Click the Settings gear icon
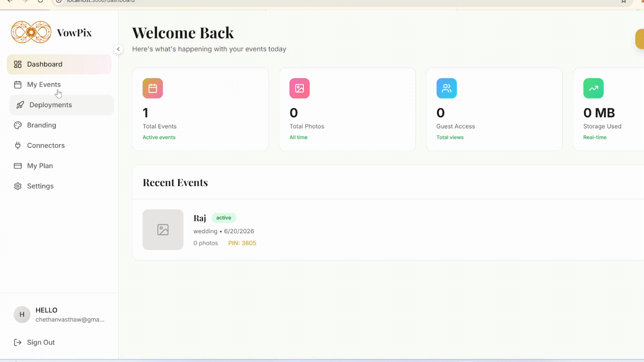The width and height of the screenshot is (644, 362). 18,186
